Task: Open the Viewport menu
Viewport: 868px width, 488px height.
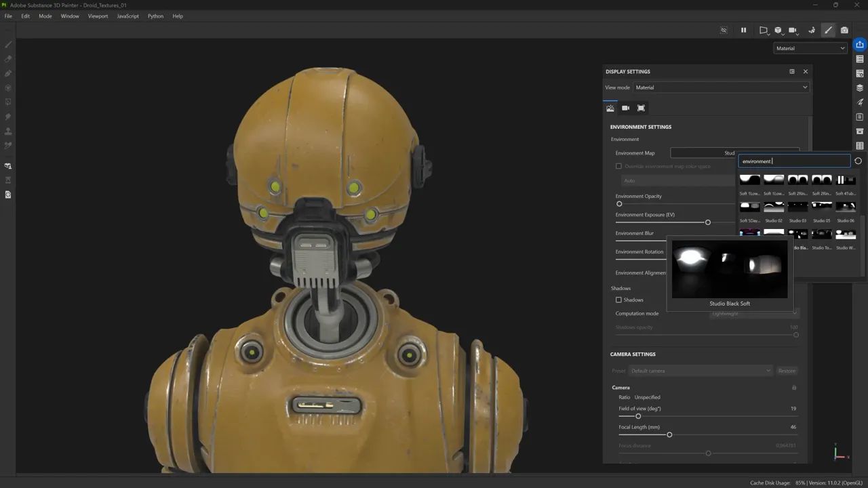Action: click(98, 16)
